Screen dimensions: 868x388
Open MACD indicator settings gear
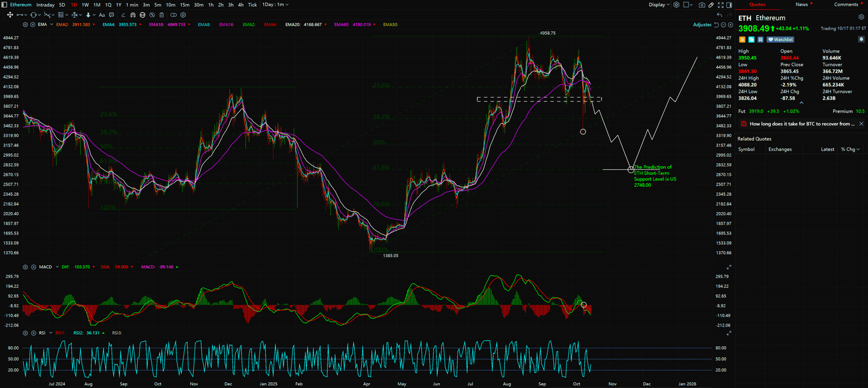(x=25, y=267)
